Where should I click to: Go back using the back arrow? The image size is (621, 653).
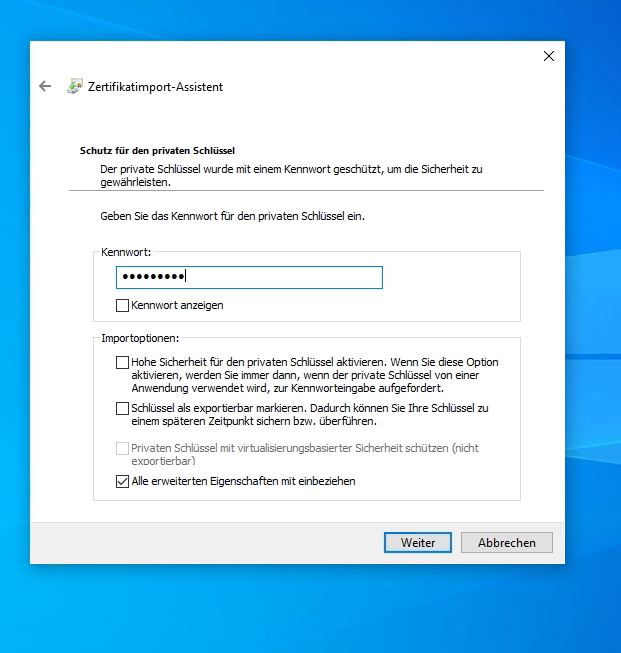coord(44,86)
